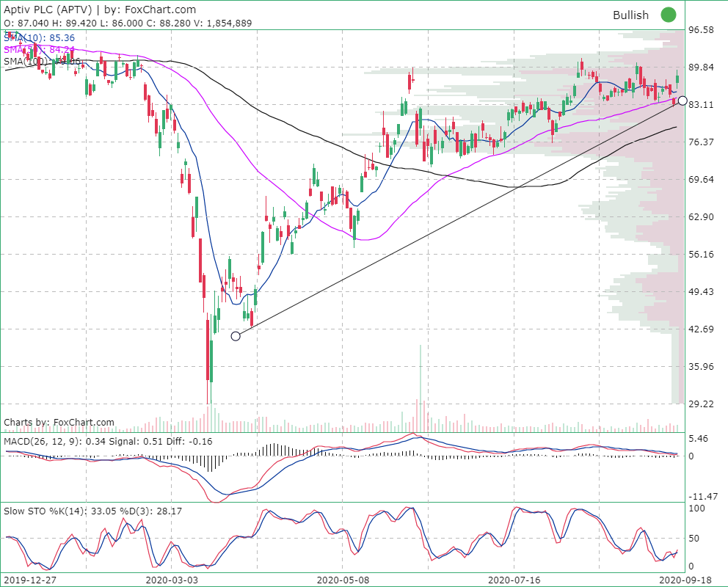
Task: Click the 83.11 price axis label
Action: [x=701, y=105]
